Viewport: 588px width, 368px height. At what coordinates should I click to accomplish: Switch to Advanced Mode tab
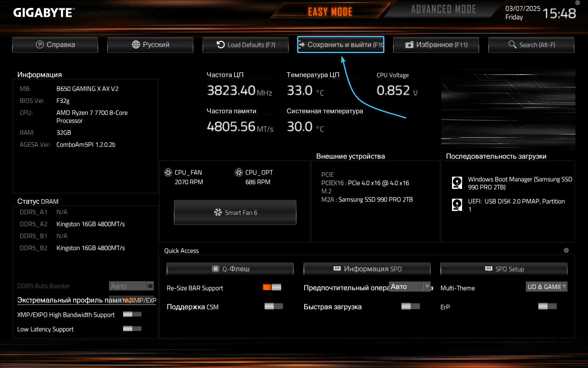pos(443,10)
